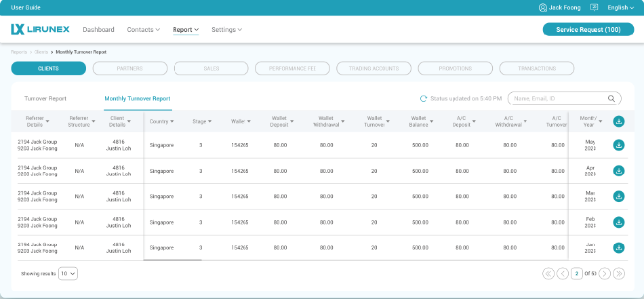Download the Mar row report
The width and height of the screenshot is (644, 299).
(x=618, y=197)
